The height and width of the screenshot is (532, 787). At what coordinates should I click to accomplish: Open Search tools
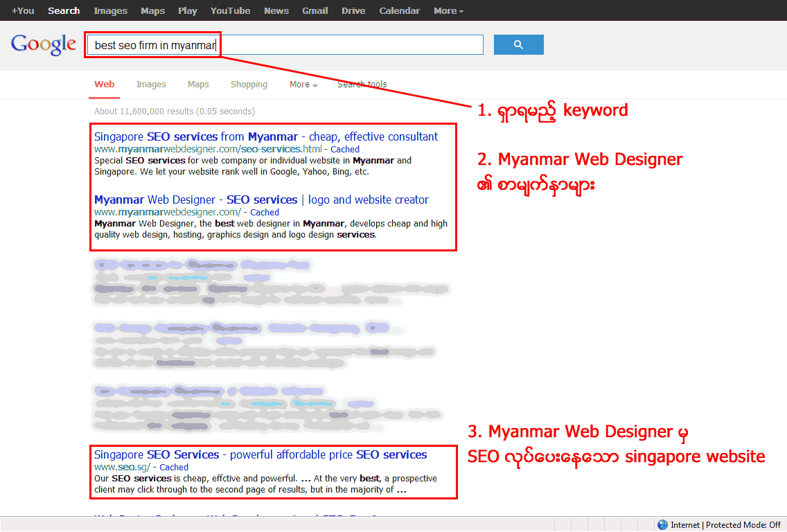pos(362,85)
